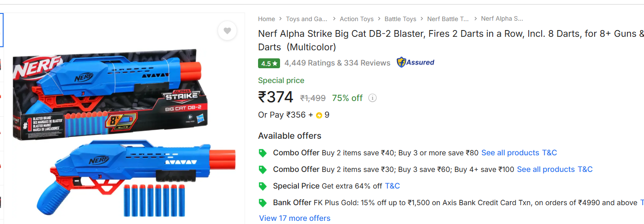This screenshot has width=644, height=224.
Task: Select the first product thumbnail in strip
Action: click(x=1, y=30)
